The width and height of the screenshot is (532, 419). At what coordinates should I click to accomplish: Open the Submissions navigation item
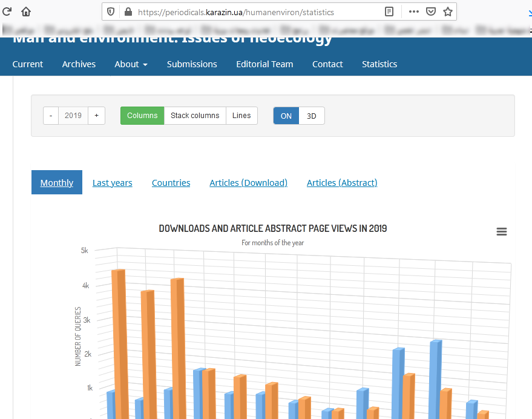click(192, 64)
